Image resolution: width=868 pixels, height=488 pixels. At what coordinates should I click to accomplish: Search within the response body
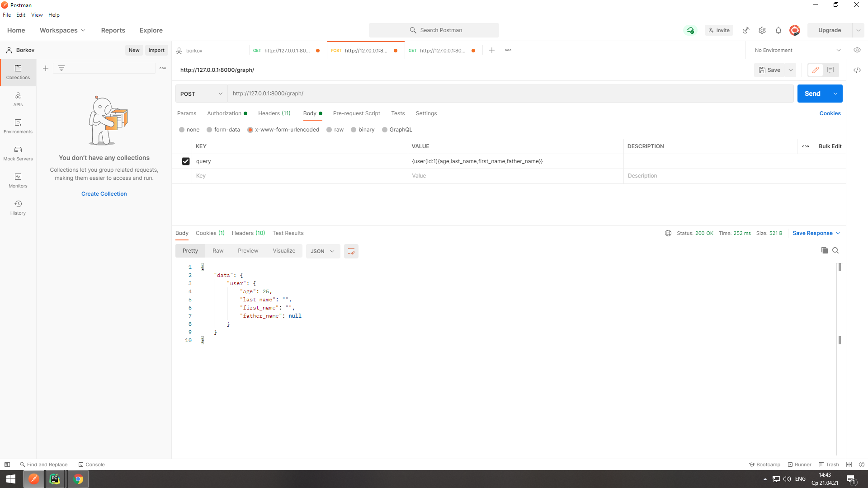836,250
